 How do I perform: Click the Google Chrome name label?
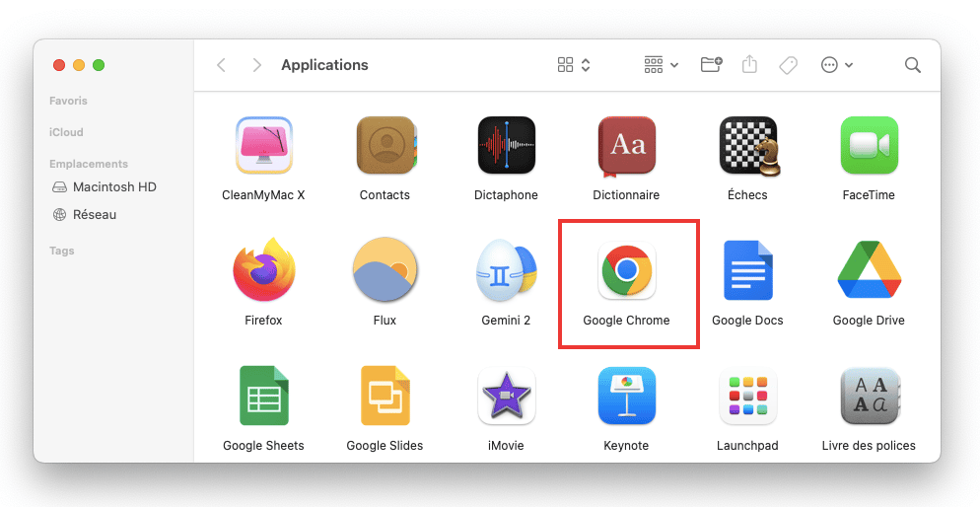(626, 320)
